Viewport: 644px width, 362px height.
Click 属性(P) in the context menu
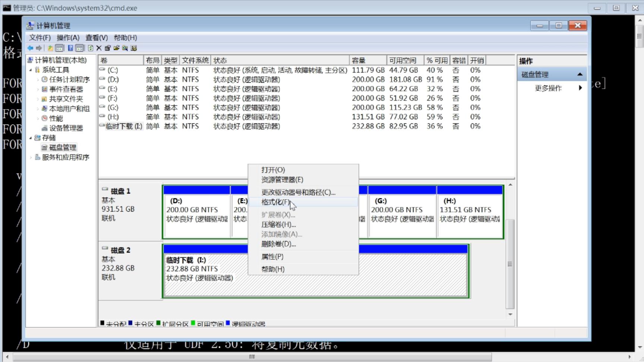pos(272,256)
